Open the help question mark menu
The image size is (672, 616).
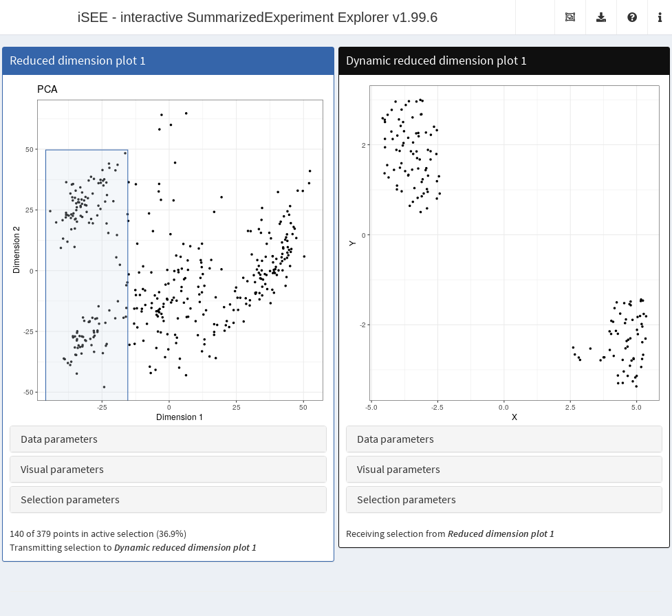(632, 17)
